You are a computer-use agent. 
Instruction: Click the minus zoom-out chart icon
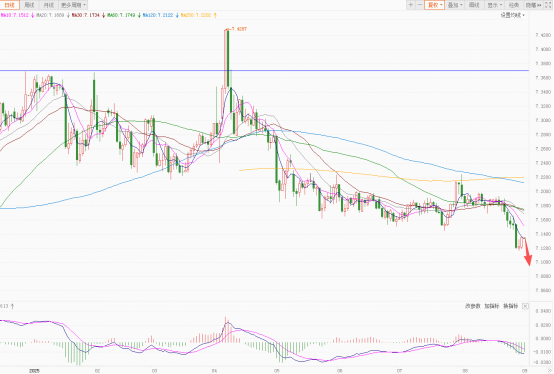pyautogui.click(x=420, y=5)
